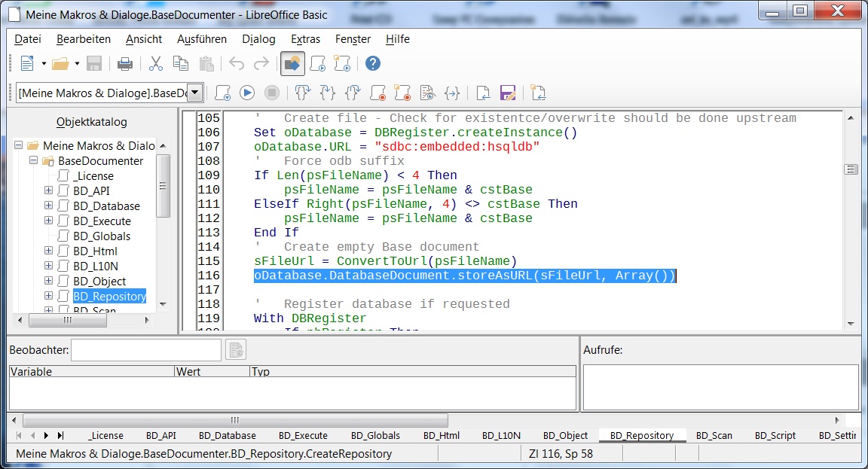The height and width of the screenshot is (469, 868).
Task: Collapse the Meine Makros & Dialoge tree node
Action: [18, 145]
